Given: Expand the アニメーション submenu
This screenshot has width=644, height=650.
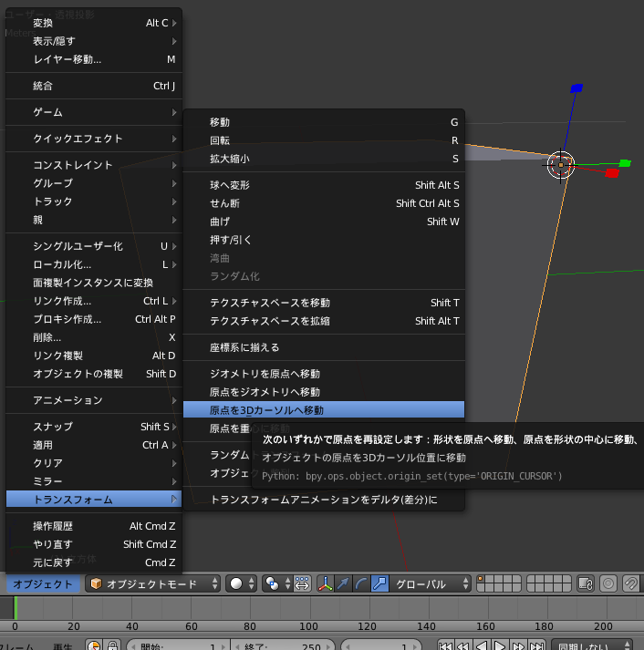Looking at the screenshot, I should (x=94, y=400).
